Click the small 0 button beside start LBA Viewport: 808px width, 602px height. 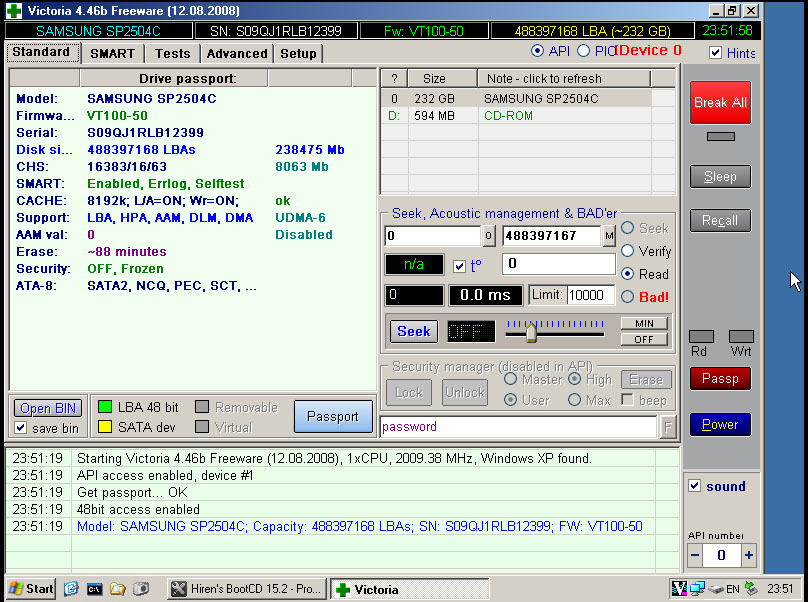coord(489,236)
